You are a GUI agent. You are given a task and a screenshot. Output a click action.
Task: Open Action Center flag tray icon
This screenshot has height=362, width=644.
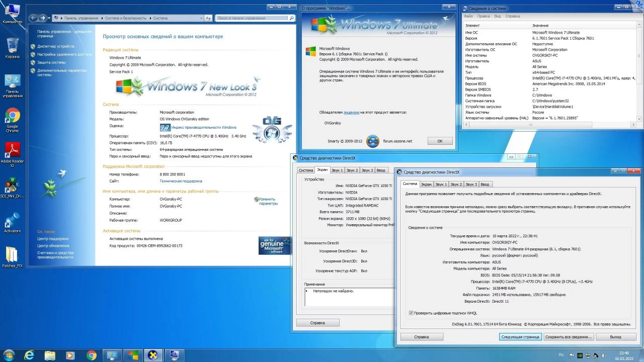pyautogui.click(x=572, y=355)
